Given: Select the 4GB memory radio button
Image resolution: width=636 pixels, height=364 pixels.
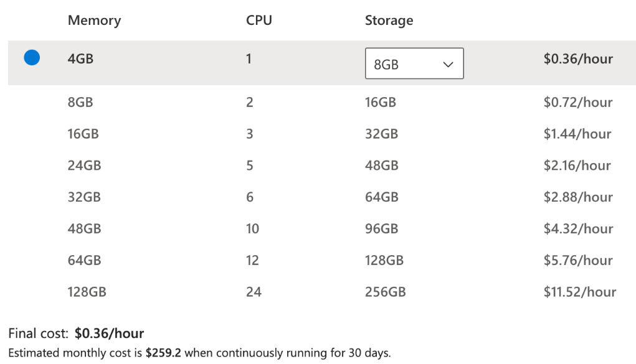Looking at the screenshot, I should click(32, 58).
